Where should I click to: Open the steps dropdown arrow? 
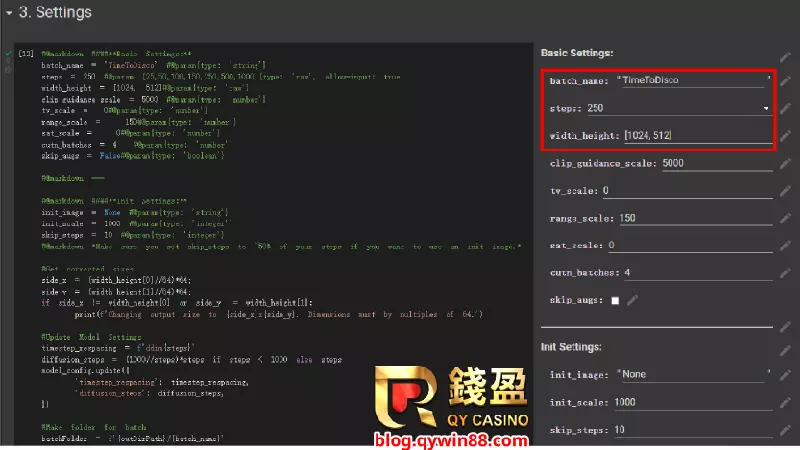pyautogui.click(x=766, y=108)
